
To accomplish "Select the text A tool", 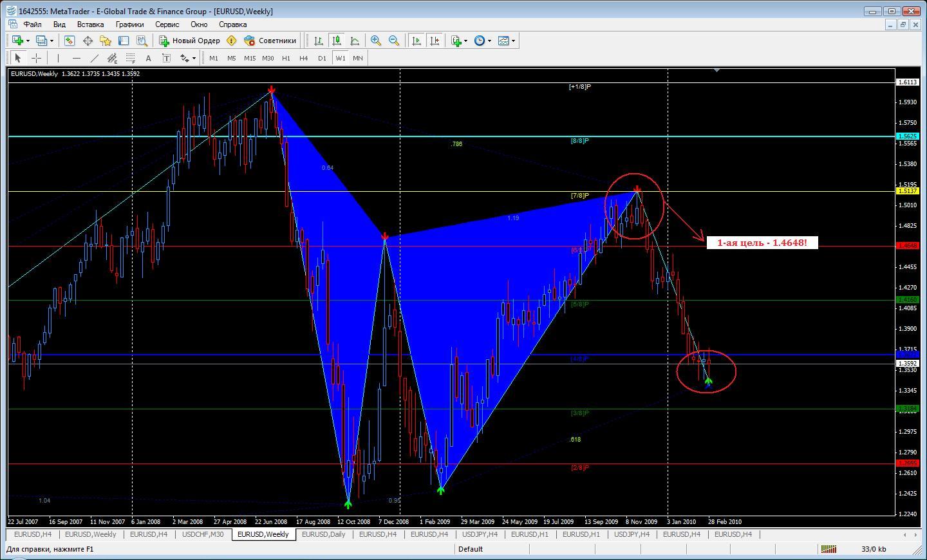I will pos(148,58).
